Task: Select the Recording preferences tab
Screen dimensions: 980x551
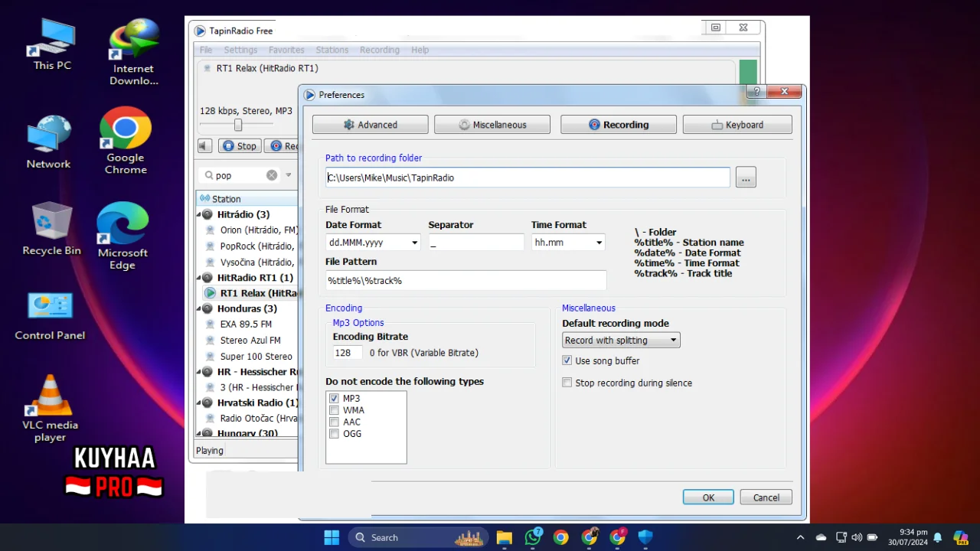Action: click(x=619, y=125)
